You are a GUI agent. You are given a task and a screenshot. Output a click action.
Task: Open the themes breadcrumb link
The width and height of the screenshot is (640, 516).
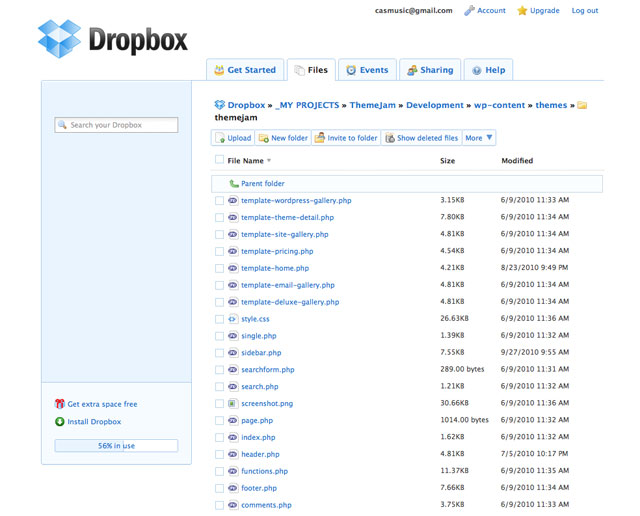point(551,105)
